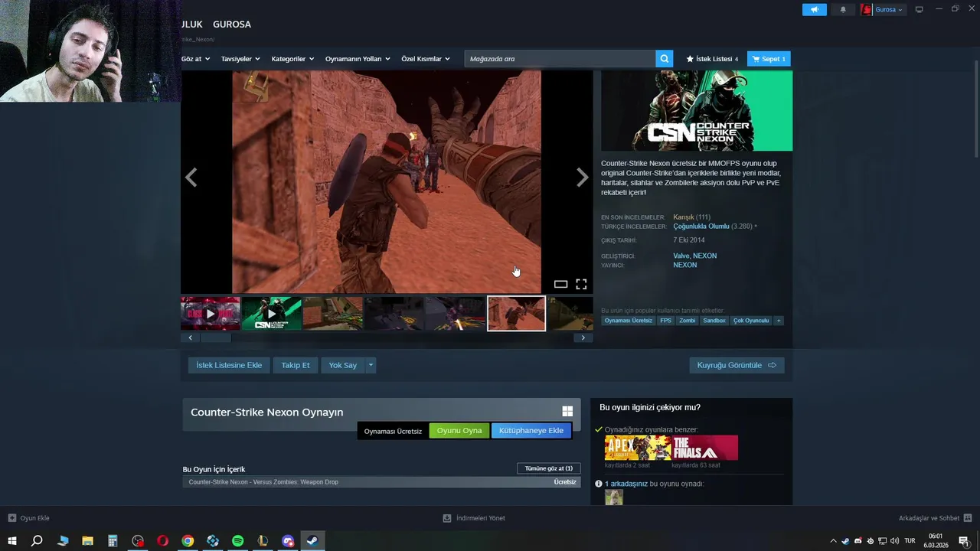Focus Mağazada ara search field
Image resolution: width=980 pixels, height=551 pixels.
(x=560, y=59)
